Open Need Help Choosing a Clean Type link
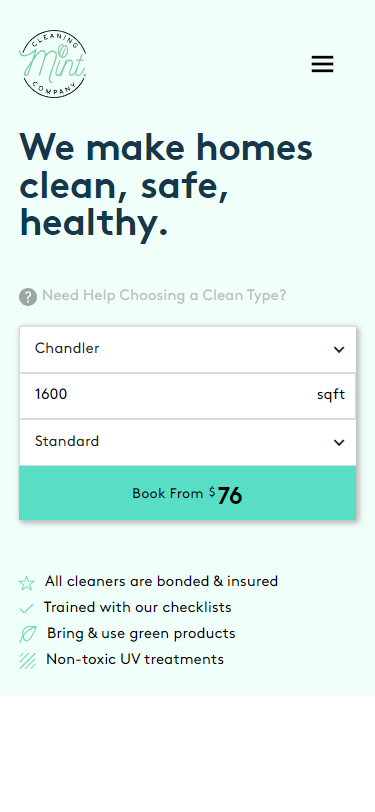375x812 pixels. [164, 296]
